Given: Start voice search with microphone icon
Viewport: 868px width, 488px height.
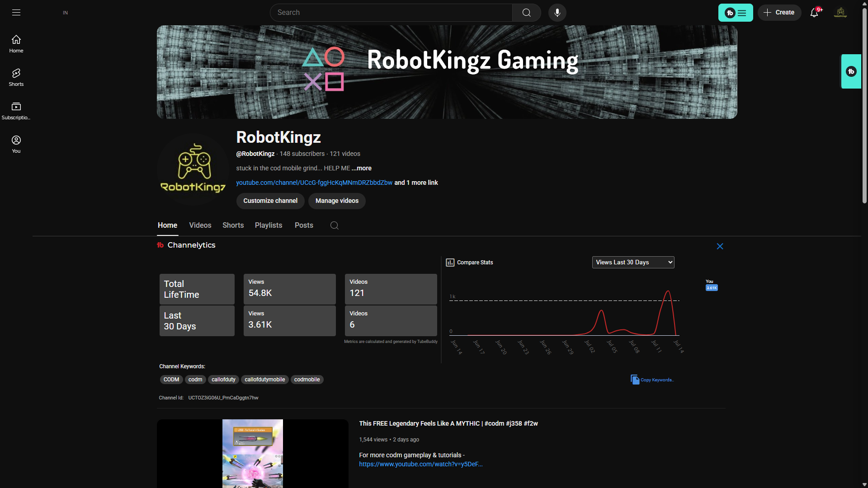Looking at the screenshot, I should [557, 13].
